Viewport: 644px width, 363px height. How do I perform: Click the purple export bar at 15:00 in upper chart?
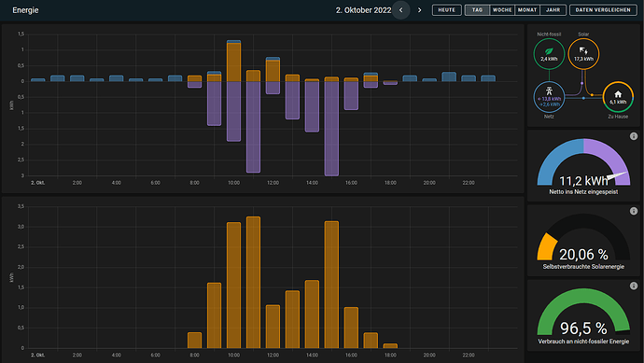pyautogui.click(x=331, y=129)
